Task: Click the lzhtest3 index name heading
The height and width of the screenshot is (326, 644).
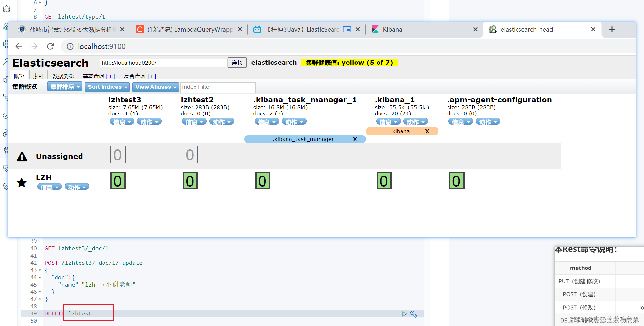Action: pos(125,99)
